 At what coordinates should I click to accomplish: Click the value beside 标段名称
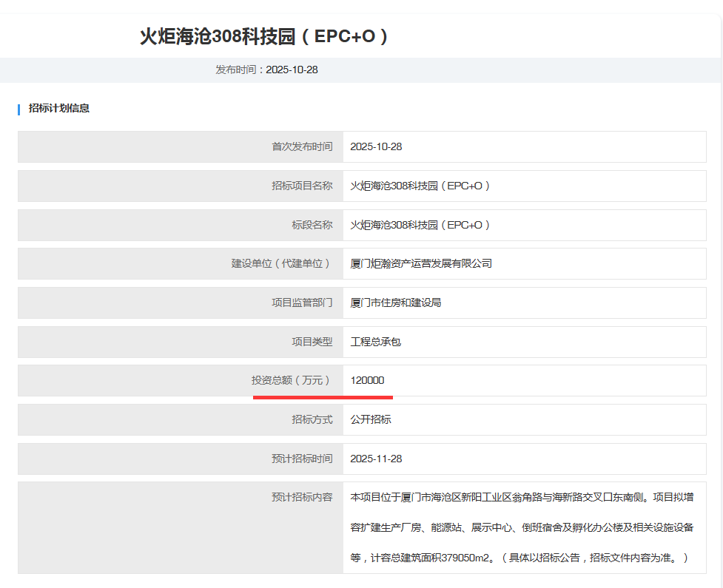(420, 225)
